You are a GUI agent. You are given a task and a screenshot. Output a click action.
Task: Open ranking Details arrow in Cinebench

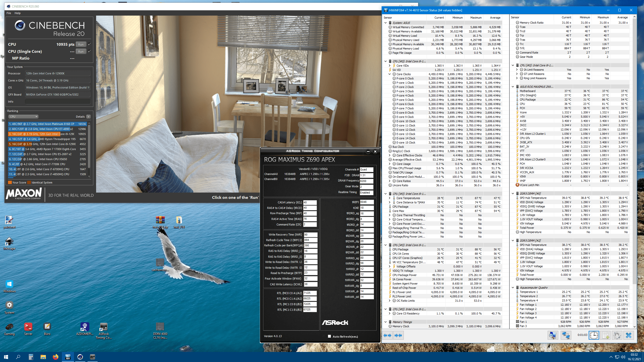point(88,117)
